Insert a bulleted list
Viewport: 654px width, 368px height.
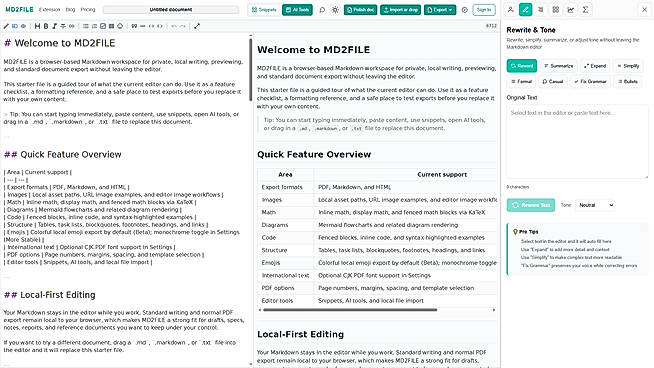click(x=86, y=26)
